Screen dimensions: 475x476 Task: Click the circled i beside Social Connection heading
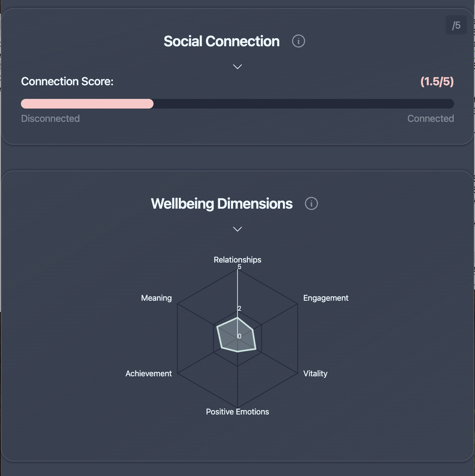(x=299, y=41)
